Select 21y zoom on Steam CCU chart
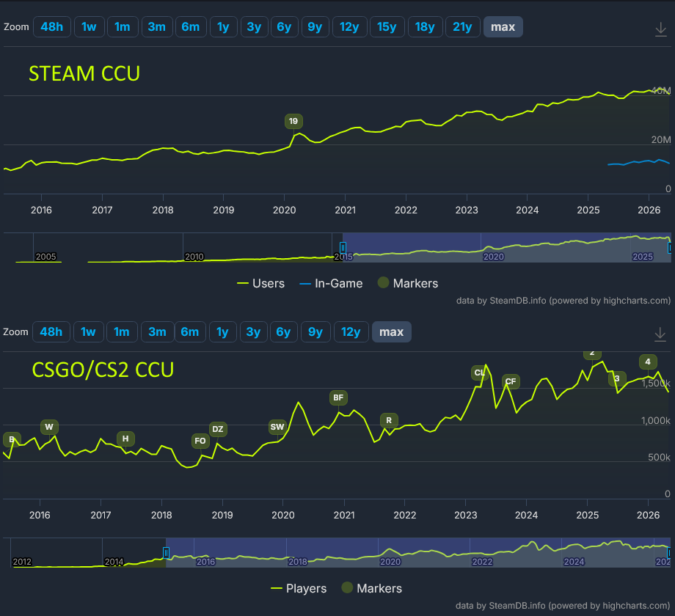675x616 pixels. click(x=462, y=27)
